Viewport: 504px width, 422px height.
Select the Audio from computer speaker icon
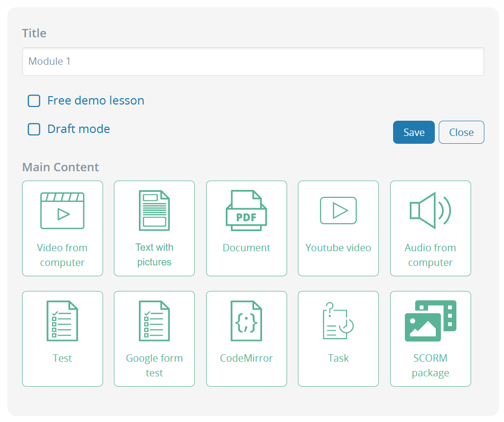point(430,210)
